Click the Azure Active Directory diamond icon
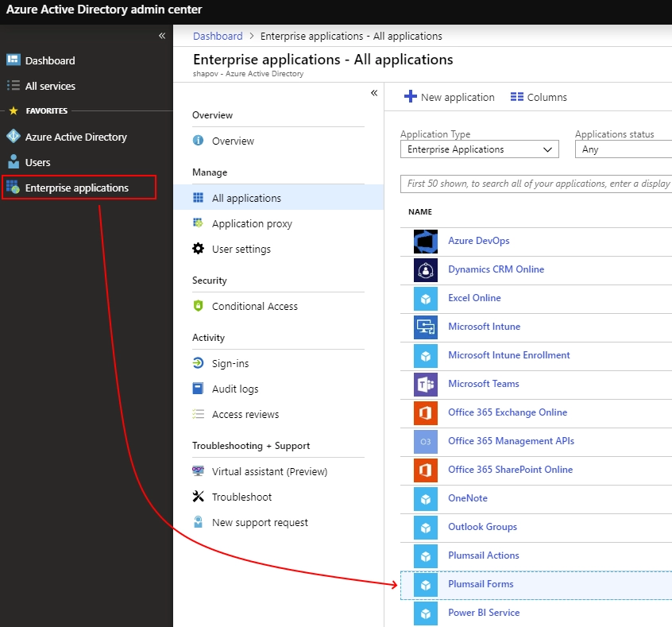Image resolution: width=672 pixels, height=627 pixels. pos(14,137)
